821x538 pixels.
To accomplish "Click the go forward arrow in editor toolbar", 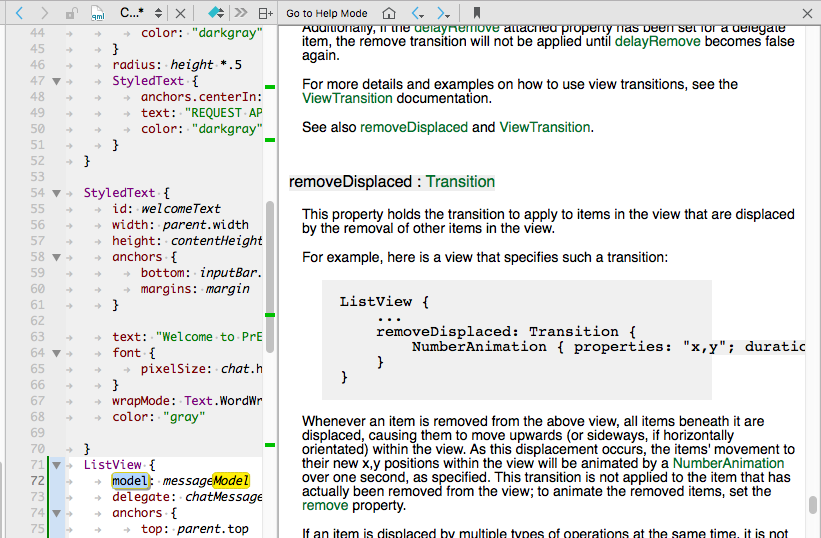I will pos(45,13).
